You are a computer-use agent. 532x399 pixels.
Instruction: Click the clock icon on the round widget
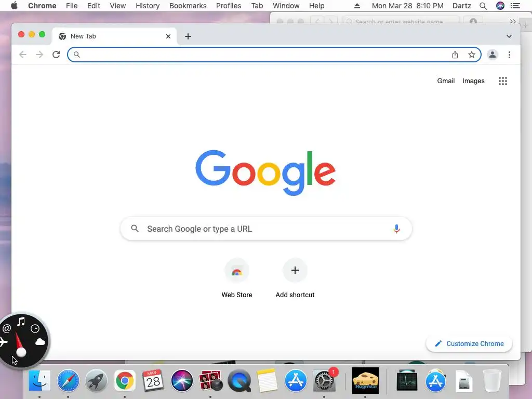coord(35,328)
